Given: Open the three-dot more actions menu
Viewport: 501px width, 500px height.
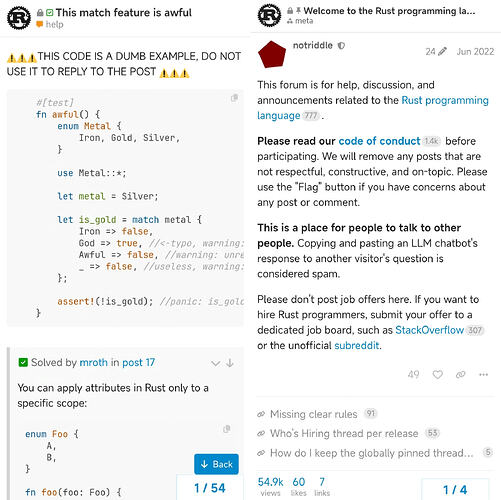Looking at the screenshot, I should click(x=483, y=374).
